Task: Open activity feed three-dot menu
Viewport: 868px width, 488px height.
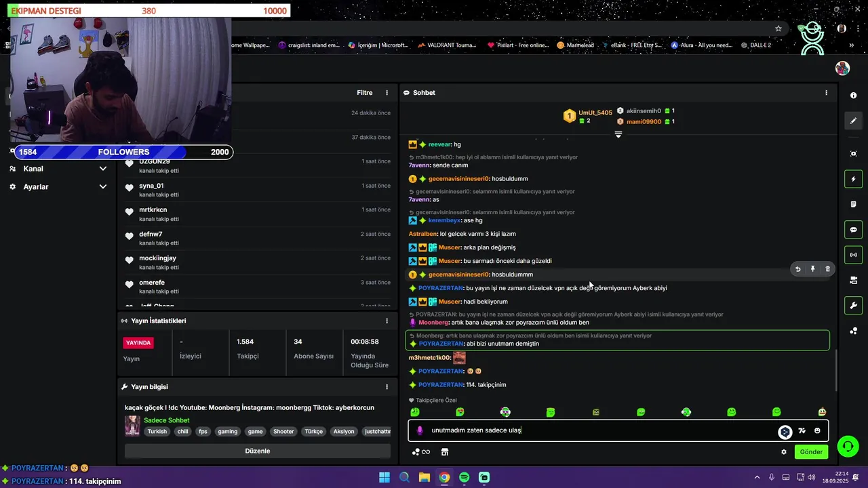Action: click(387, 93)
